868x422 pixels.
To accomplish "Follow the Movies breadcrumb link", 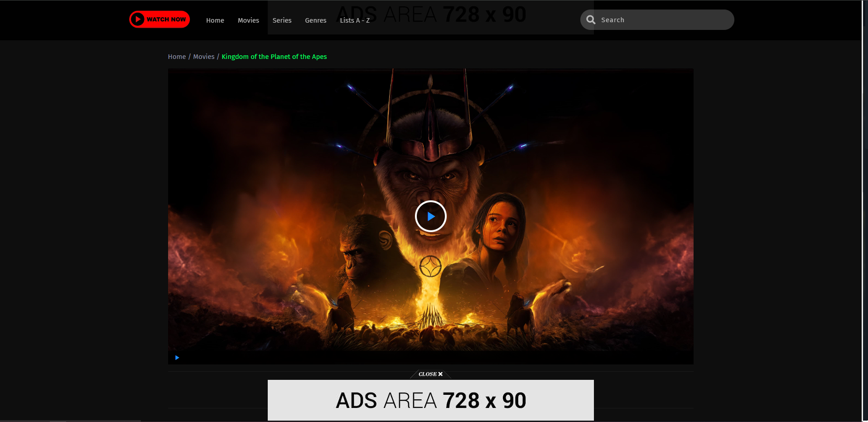I will pyautogui.click(x=204, y=57).
